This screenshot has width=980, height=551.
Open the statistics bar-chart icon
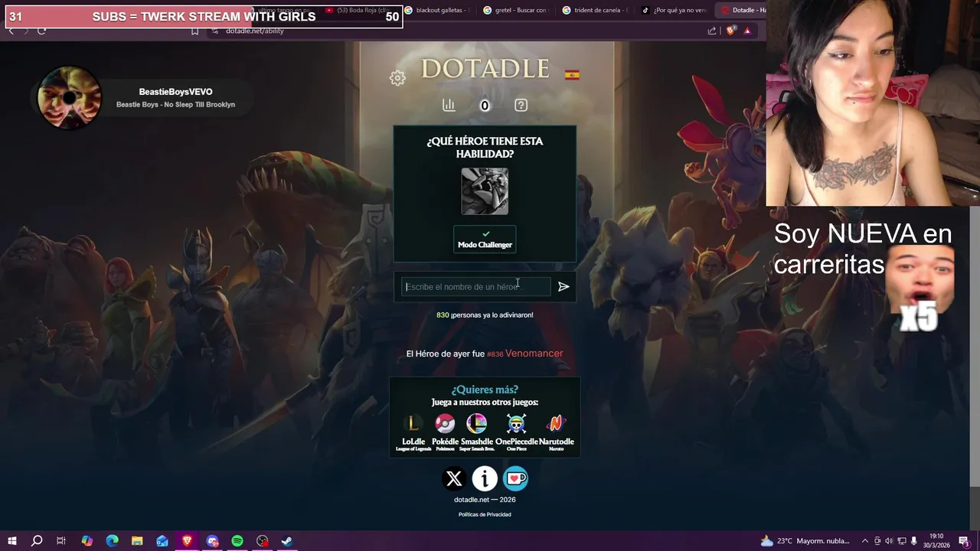click(449, 105)
